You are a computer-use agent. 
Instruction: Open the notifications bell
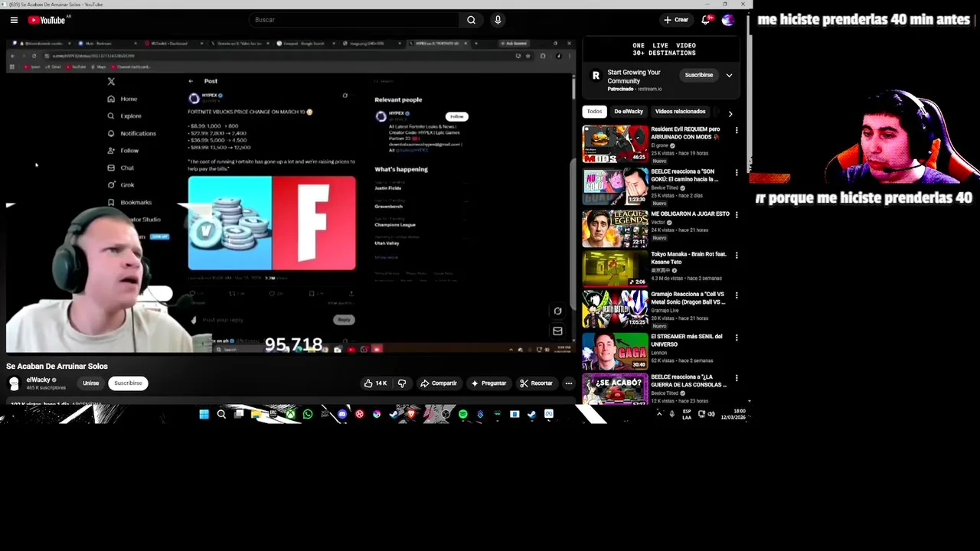(706, 20)
